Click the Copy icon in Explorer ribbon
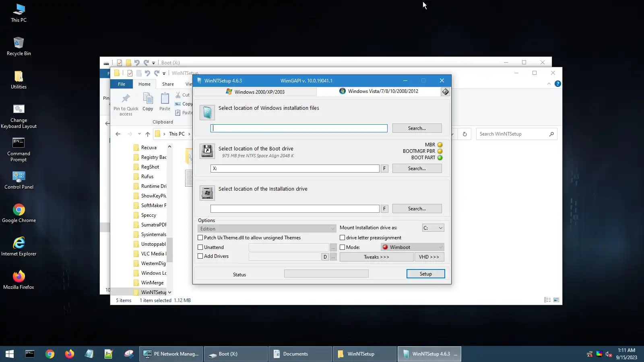The height and width of the screenshot is (362, 644). point(148,102)
